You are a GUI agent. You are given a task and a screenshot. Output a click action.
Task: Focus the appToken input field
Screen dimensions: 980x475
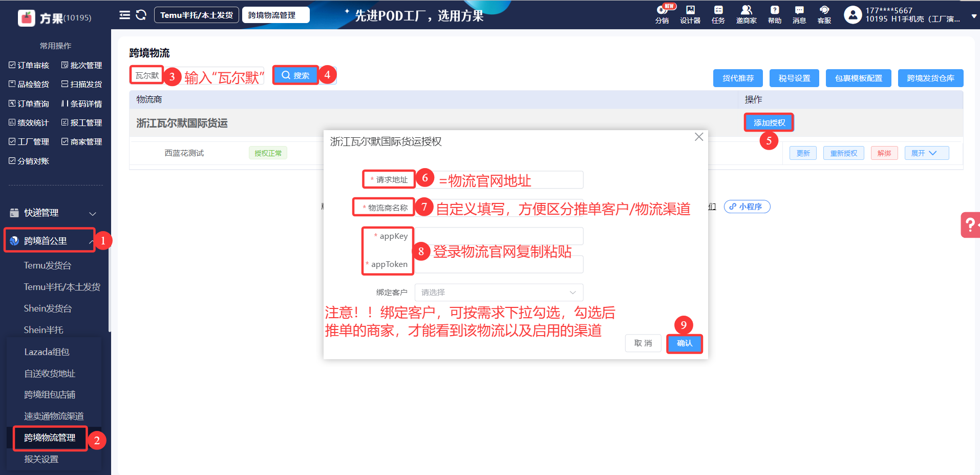(499, 264)
